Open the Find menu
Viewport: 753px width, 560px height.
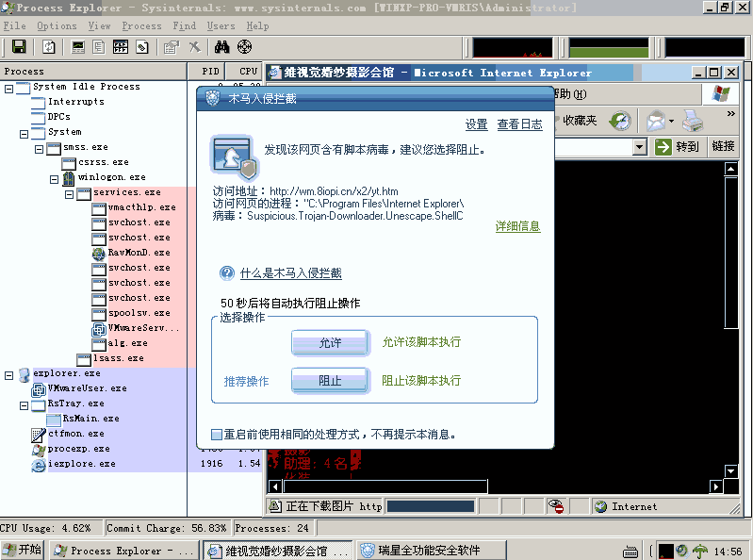click(x=185, y=26)
